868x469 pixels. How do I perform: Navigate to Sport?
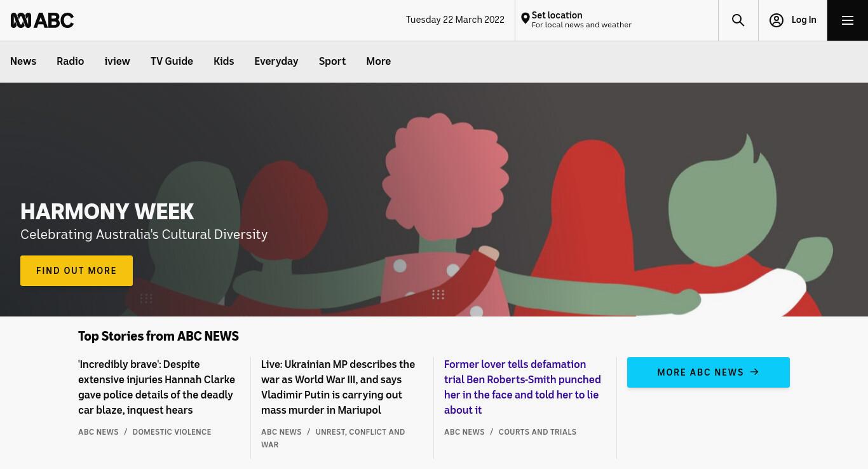coord(332,62)
